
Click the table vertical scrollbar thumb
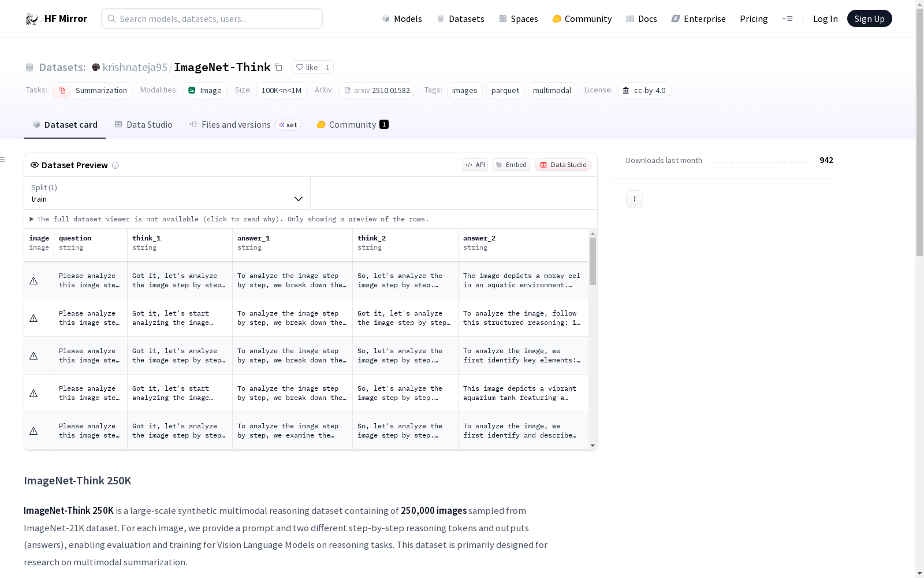click(x=593, y=261)
